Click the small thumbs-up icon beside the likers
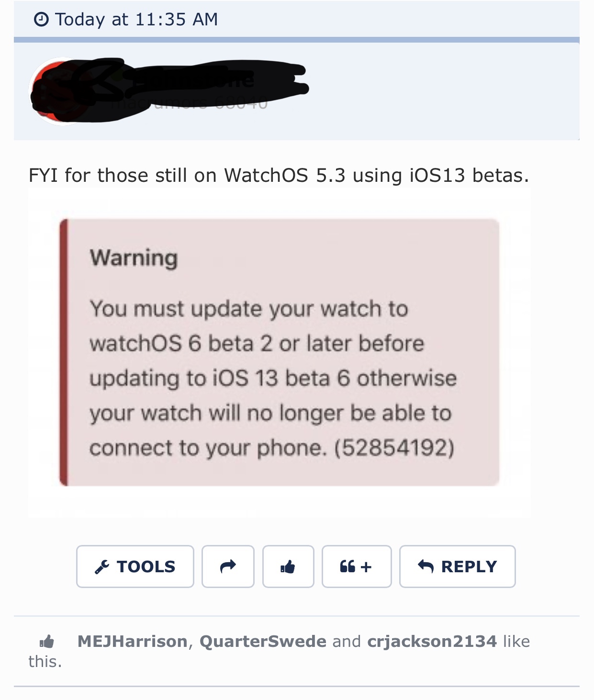 point(47,641)
